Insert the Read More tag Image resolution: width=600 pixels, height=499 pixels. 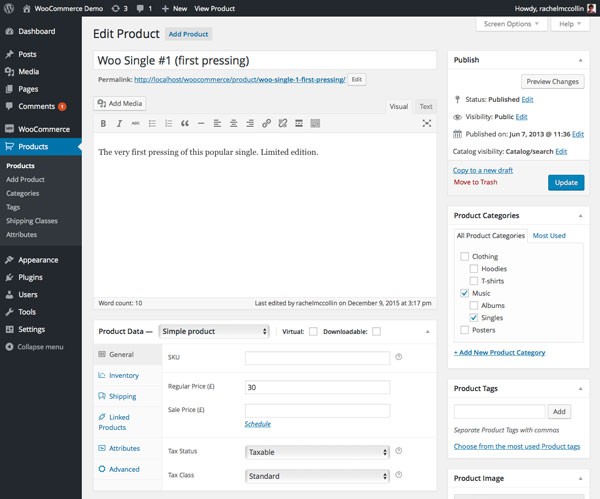(299, 123)
